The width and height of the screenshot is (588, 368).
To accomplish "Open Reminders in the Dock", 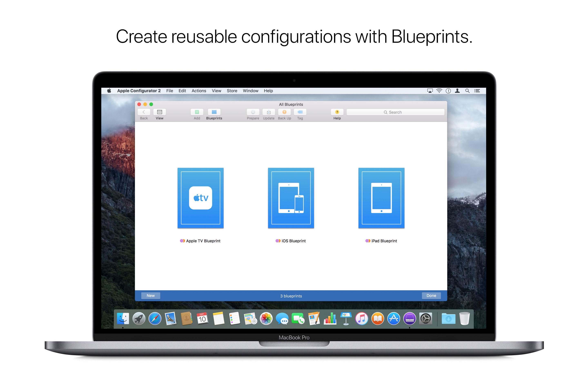I will 234,318.
